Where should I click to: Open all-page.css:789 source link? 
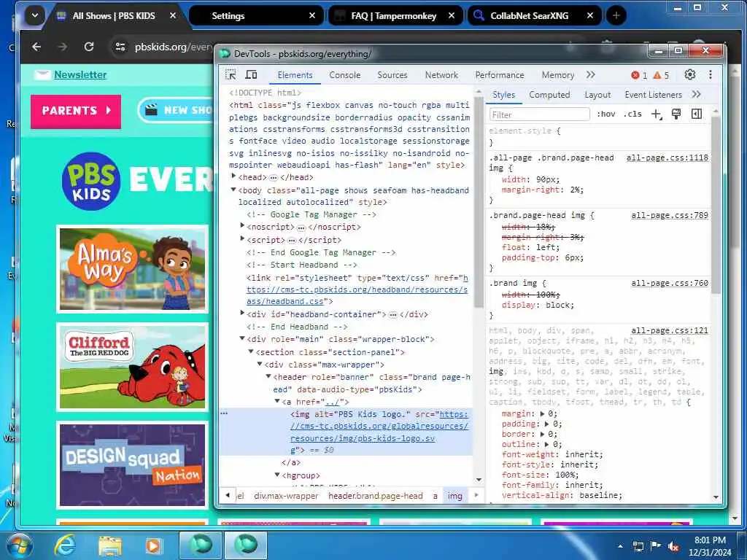click(x=670, y=215)
